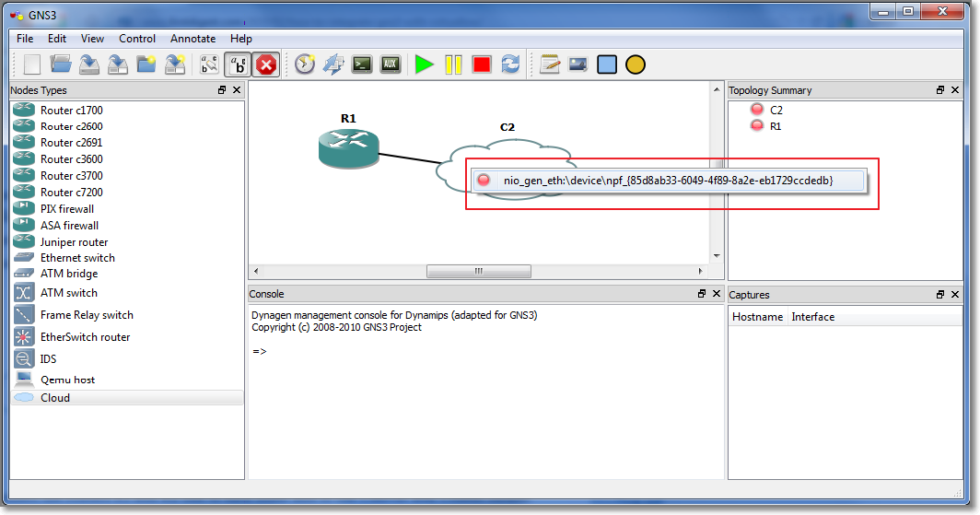Click the red X add-link cancel icon
The width and height of the screenshot is (980, 515).
click(266, 64)
